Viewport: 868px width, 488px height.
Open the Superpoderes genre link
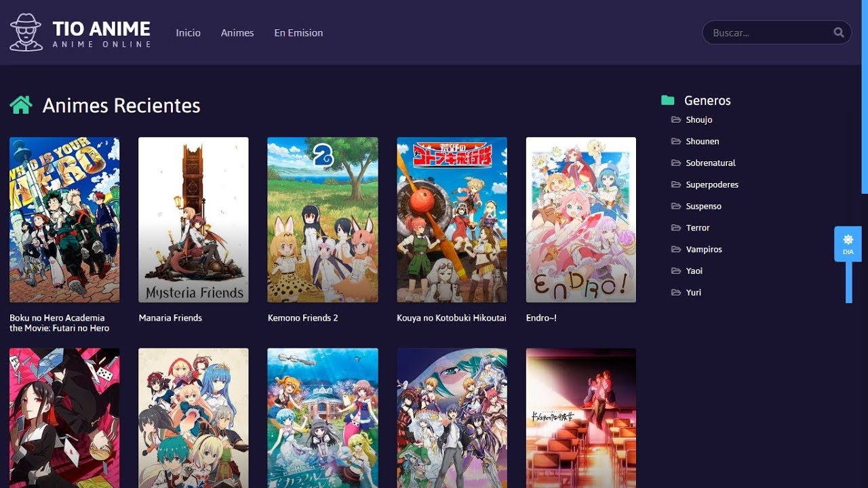pyautogui.click(x=712, y=184)
